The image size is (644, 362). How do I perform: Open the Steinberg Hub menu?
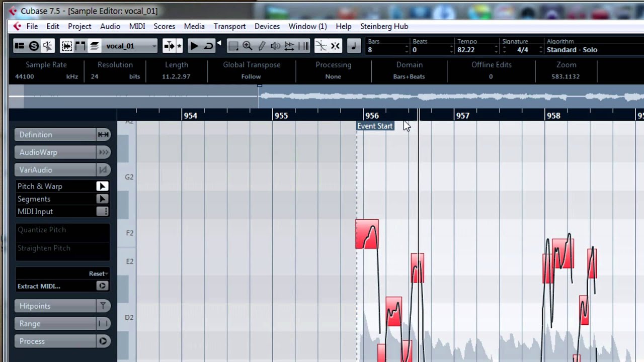point(384,26)
